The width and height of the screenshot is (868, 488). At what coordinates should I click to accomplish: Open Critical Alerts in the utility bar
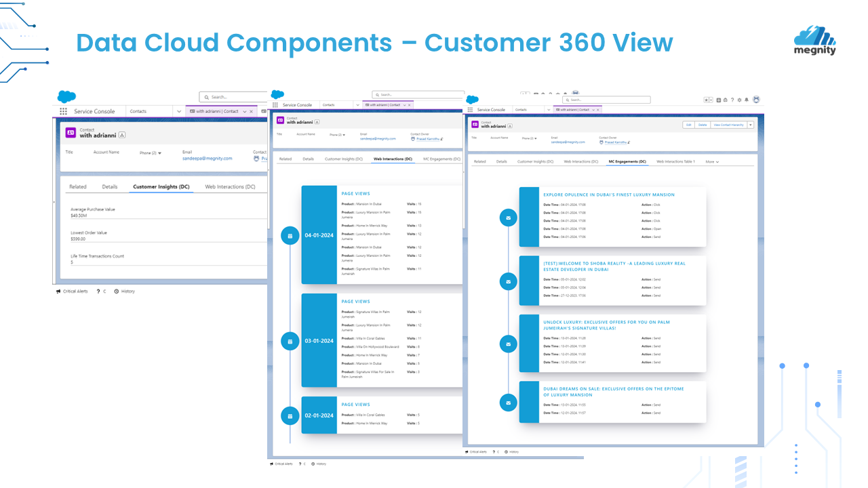click(x=476, y=452)
